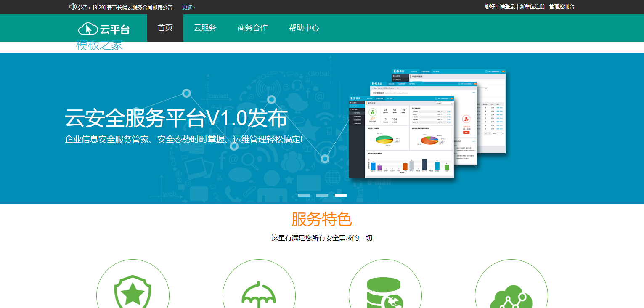Open the 新单位注册 registration link
The height and width of the screenshot is (308, 644).
point(532,7)
